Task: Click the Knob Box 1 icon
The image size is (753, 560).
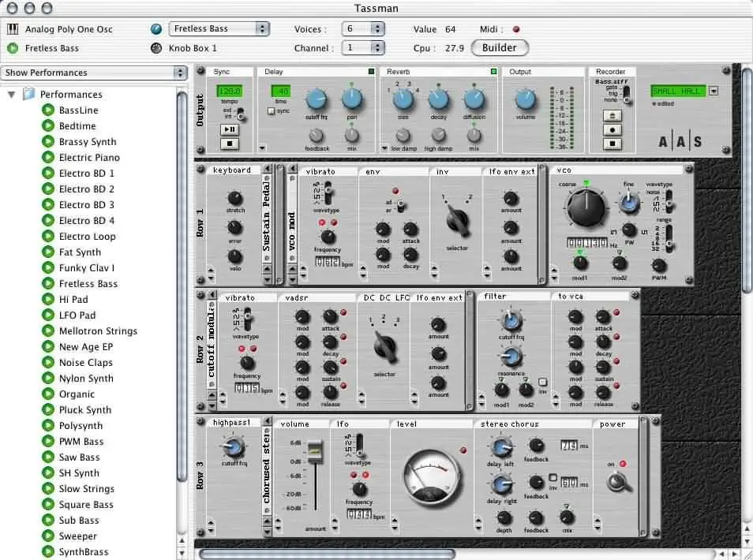Action: tap(156, 48)
